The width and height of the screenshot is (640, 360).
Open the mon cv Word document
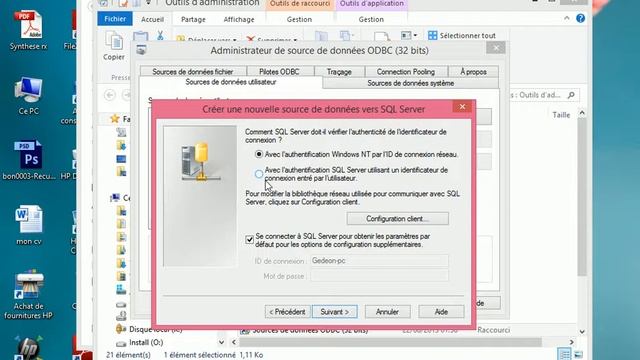(x=29, y=224)
